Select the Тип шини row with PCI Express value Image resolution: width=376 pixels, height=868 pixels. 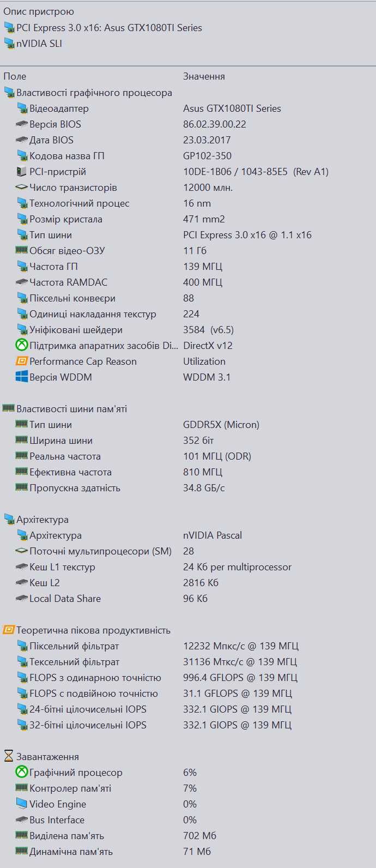188,235
